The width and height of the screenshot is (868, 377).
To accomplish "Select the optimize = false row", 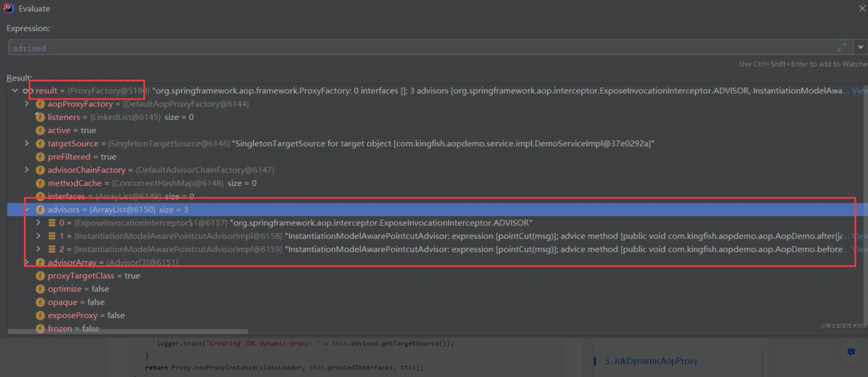I will click(x=78, y=289).
